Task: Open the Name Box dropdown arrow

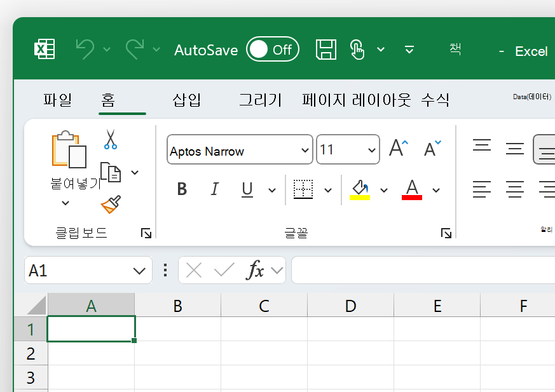Action: pos(139,271)
